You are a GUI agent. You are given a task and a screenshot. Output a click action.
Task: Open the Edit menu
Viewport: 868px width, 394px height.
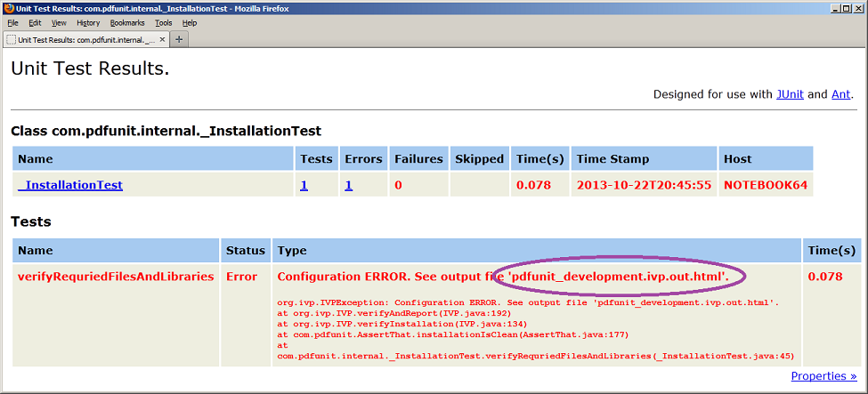pos(35,22)
